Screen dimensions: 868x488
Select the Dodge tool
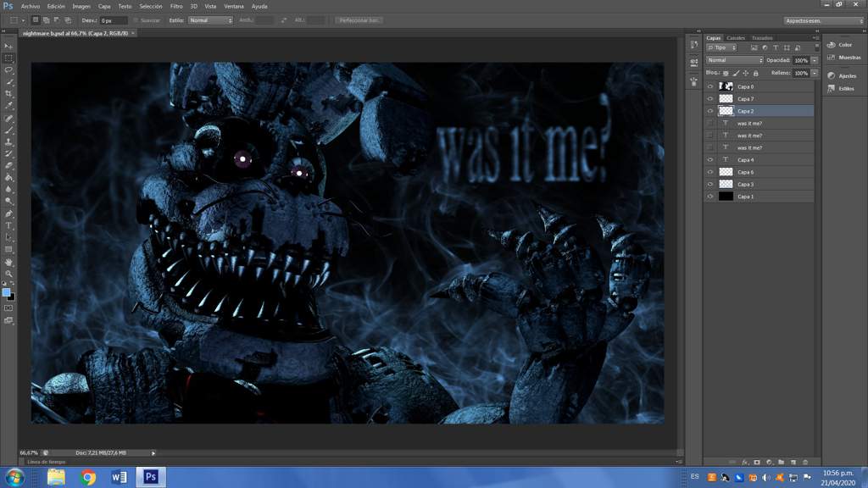coord(8,201)
